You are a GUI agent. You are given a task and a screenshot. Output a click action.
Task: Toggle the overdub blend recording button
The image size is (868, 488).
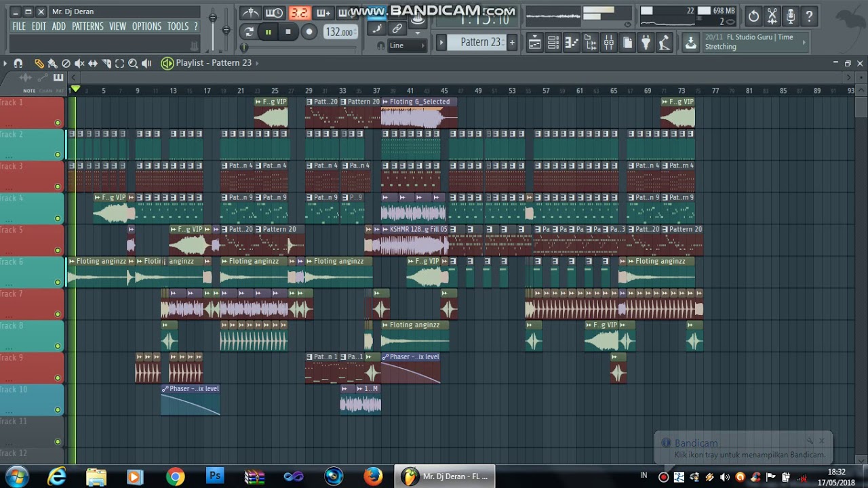323,13
